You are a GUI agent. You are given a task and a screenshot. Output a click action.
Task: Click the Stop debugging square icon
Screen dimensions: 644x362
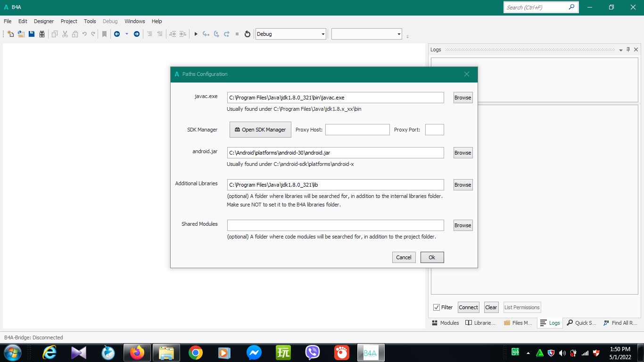(x=237, y=34)
